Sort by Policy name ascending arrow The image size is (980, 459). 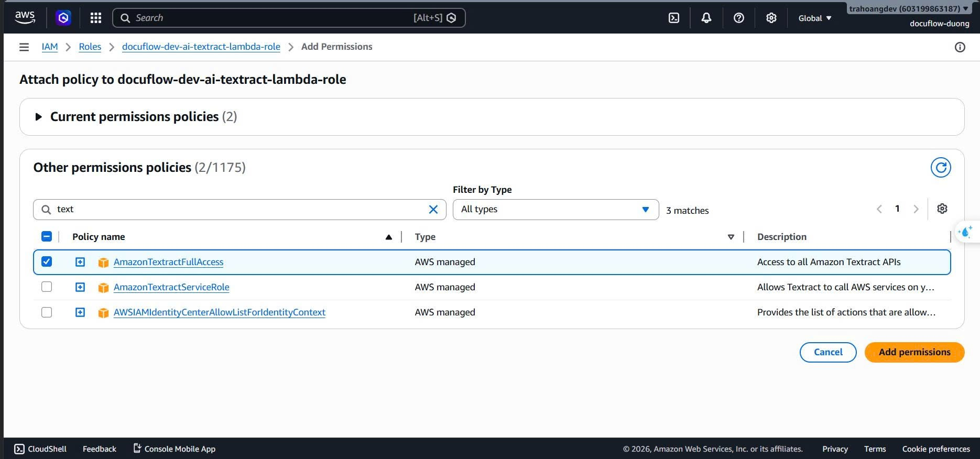pyautogui.click(x=389, y=237)
